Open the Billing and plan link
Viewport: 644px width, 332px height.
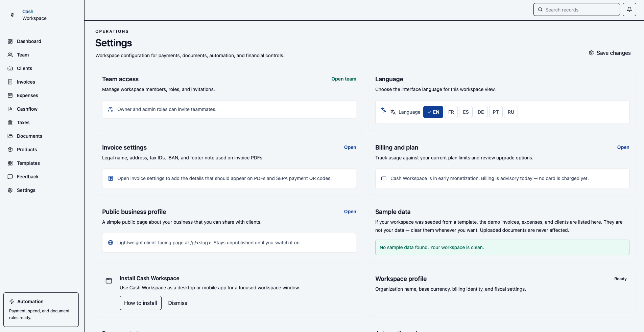[x=623, y=147]
